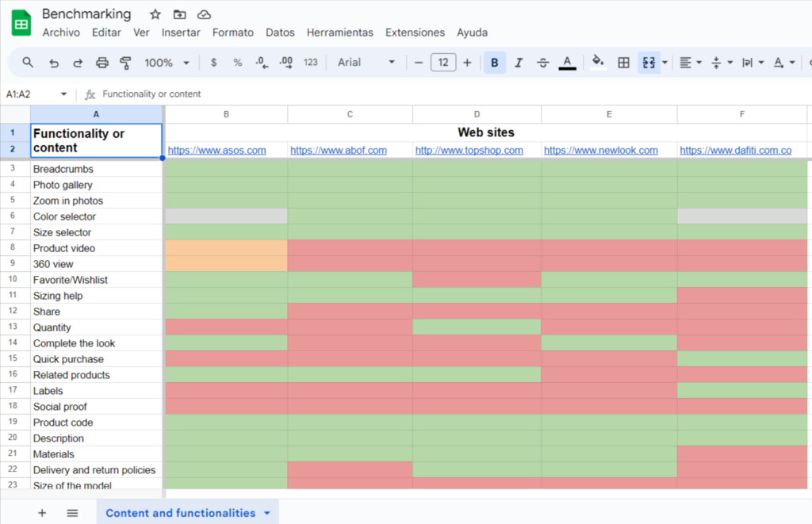Click the Google Sheets home logo
Viewport: 812px width, 524px height.
tap(21, 23)
